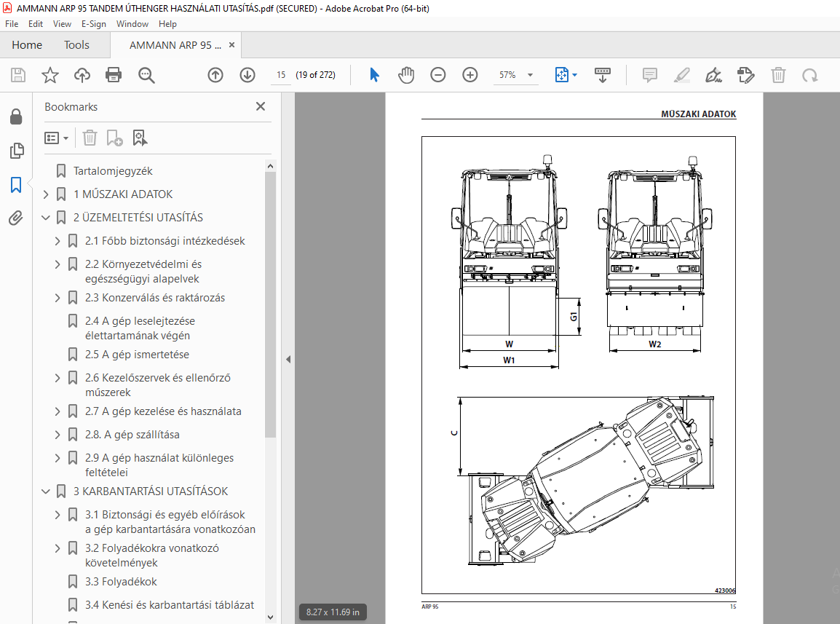
Task: Jump to 2.4 A gép leselejtezése bookmark
Action: 140,328
